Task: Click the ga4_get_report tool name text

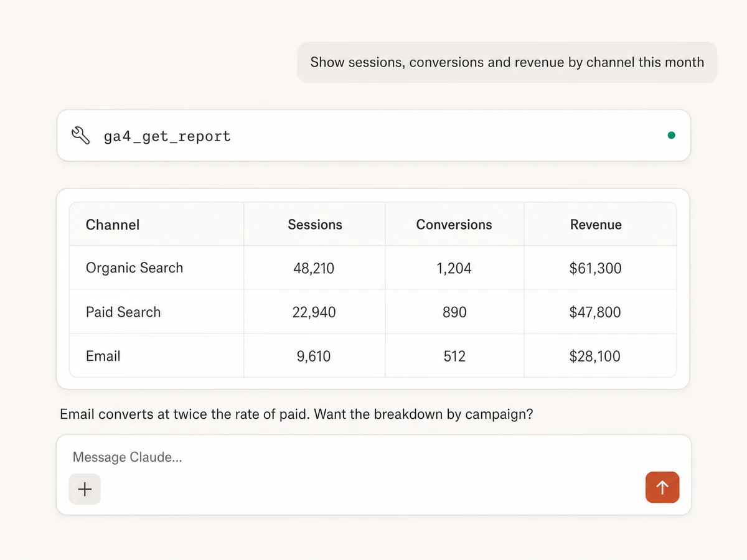Action: [167, 136]
